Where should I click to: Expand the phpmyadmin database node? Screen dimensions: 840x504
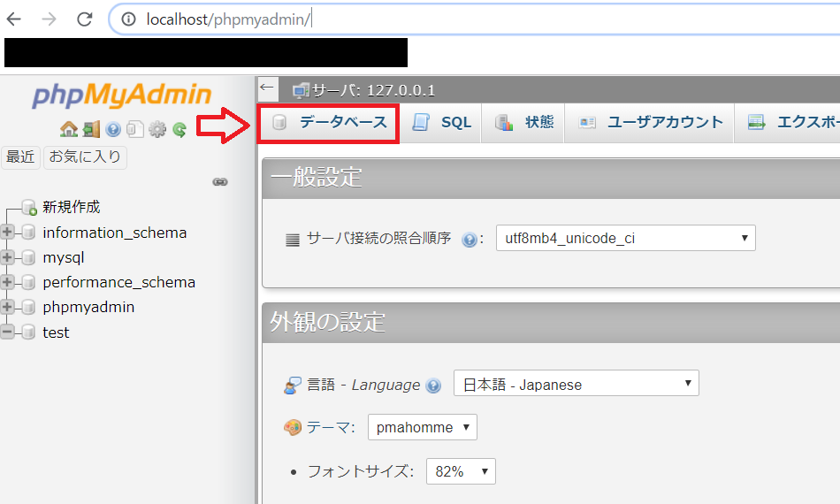(7, 306)
